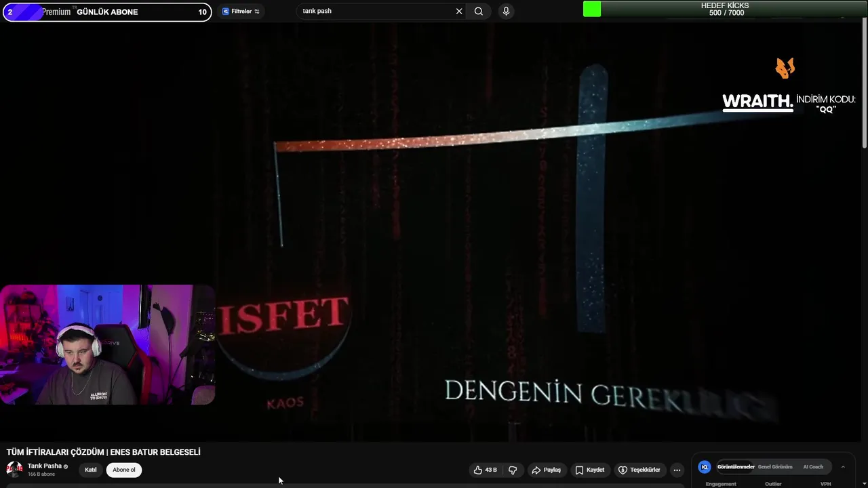868x488 pixels.
Task: Select the Görüntülenmeler tab
Action: click(736, 467)
